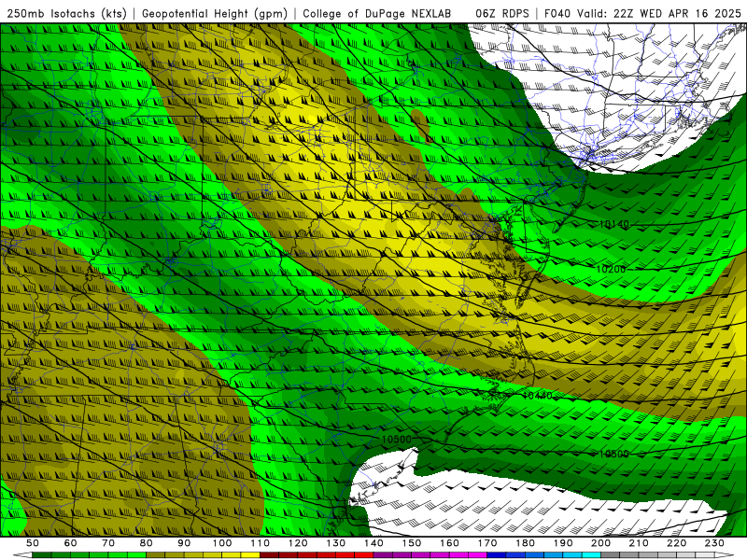Click the '22Z WED APR 16 2025' valid time

coord(678,14)
